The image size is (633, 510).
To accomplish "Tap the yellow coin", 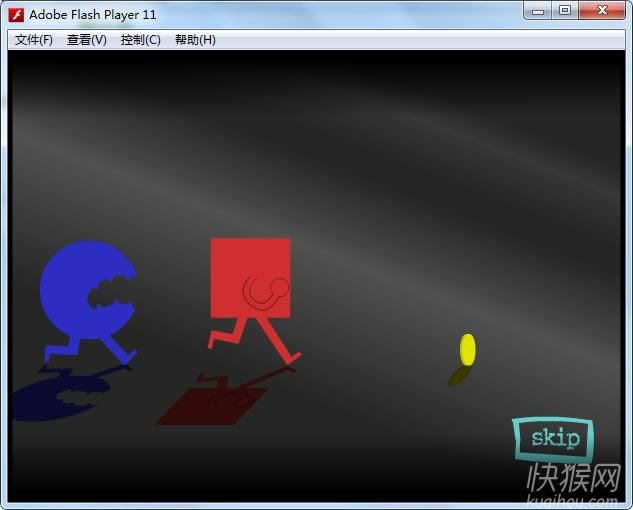I will tap(467, 349).
